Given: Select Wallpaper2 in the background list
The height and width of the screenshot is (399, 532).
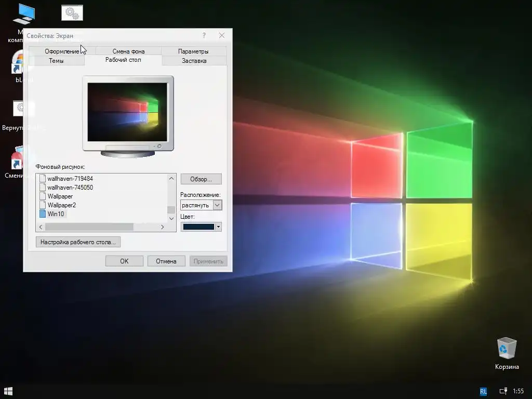Looking at the screenshot, I should [x=61, y=205].
